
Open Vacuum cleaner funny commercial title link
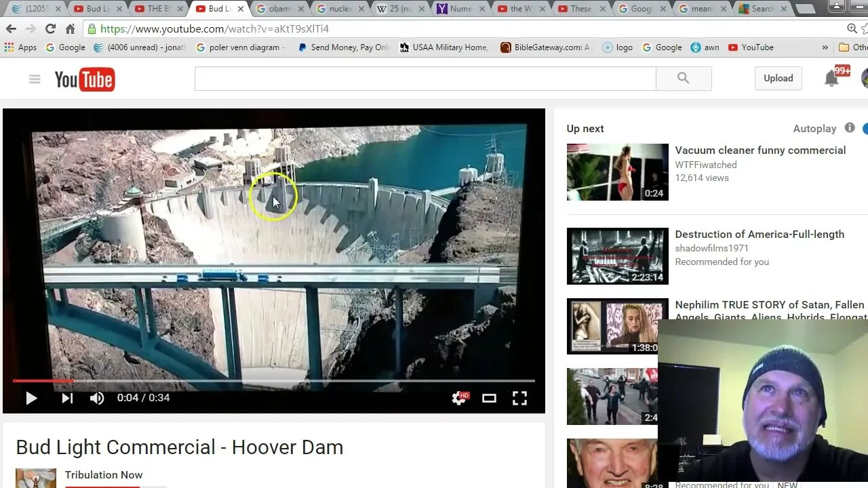760,150
